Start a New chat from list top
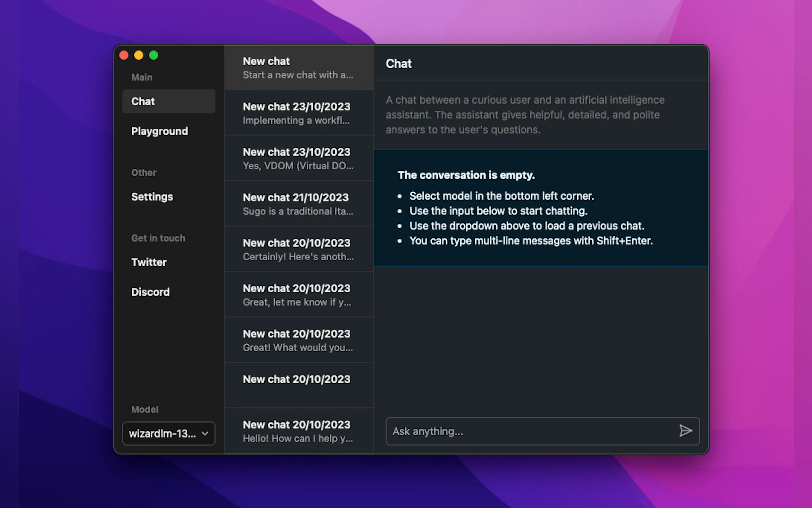The height and width of the screenshot is (508, 812). (x=298, y=67)
